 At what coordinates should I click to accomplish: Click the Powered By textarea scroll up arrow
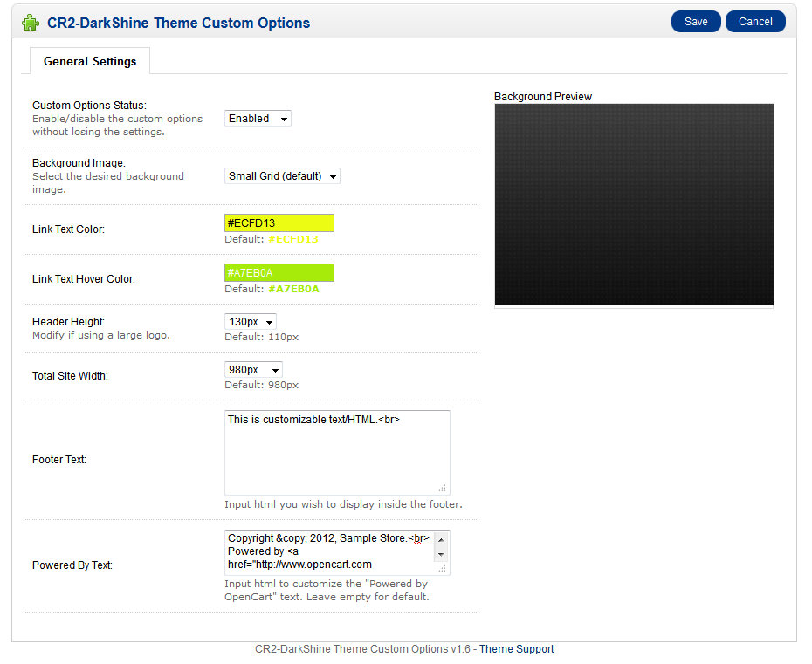[441, 540]
